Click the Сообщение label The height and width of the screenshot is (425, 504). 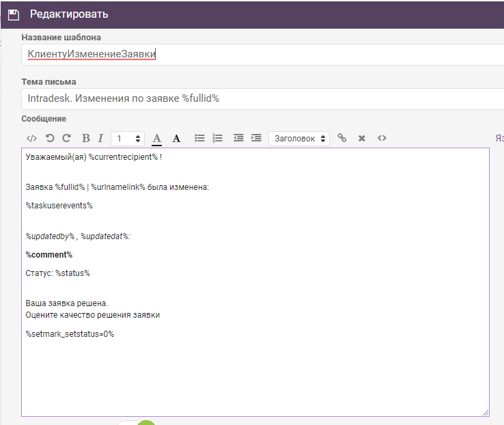point(44,119)
